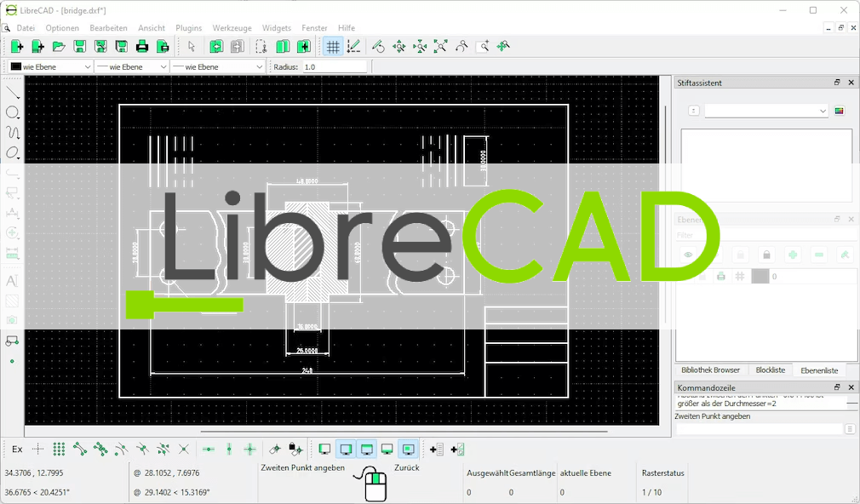This screenshot has width=860, height=504.
Task: Open Print Preview from the toolbar
Action: tap(163, 47)
